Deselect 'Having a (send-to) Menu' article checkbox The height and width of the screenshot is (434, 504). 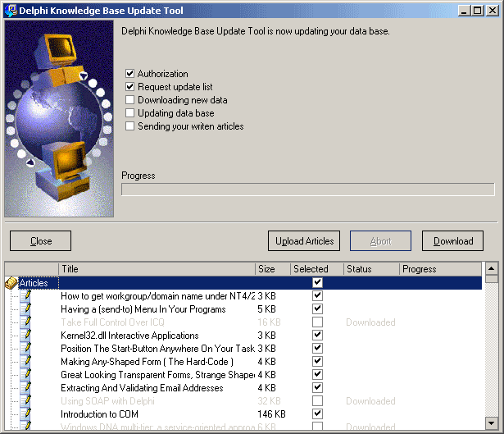[318, 308]
